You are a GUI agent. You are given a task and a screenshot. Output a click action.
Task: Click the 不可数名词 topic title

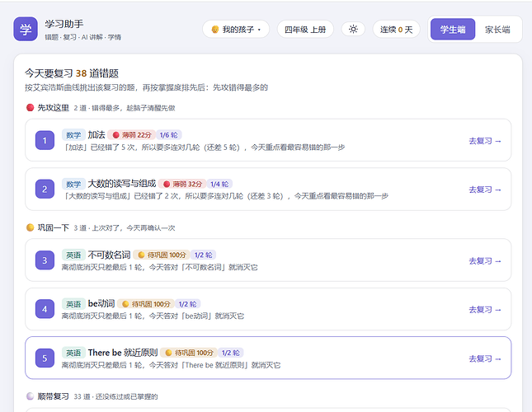coord(109,255)
